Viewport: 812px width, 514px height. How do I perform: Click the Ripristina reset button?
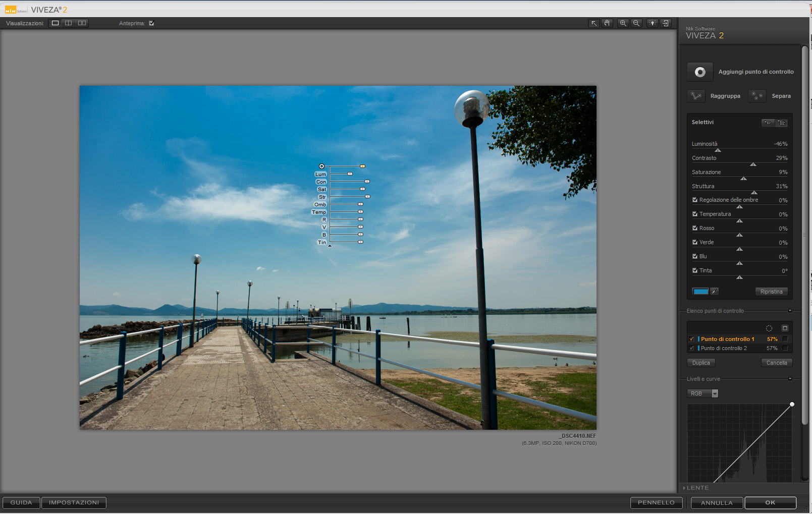click(x=771, y=292)
